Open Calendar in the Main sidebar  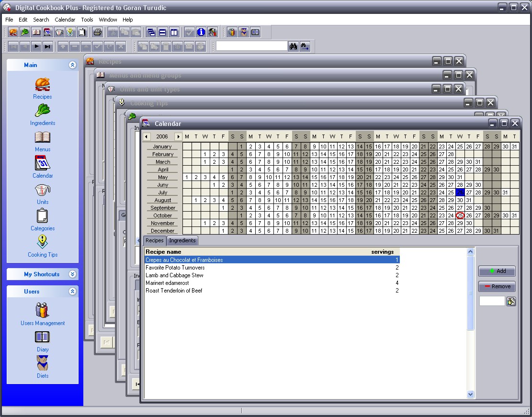(x=43, y=167)
